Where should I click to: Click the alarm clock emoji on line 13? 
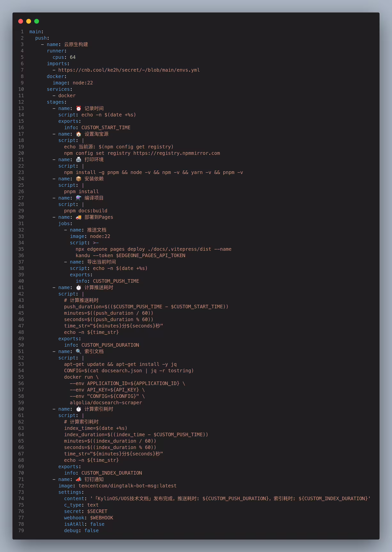[78, 108]
